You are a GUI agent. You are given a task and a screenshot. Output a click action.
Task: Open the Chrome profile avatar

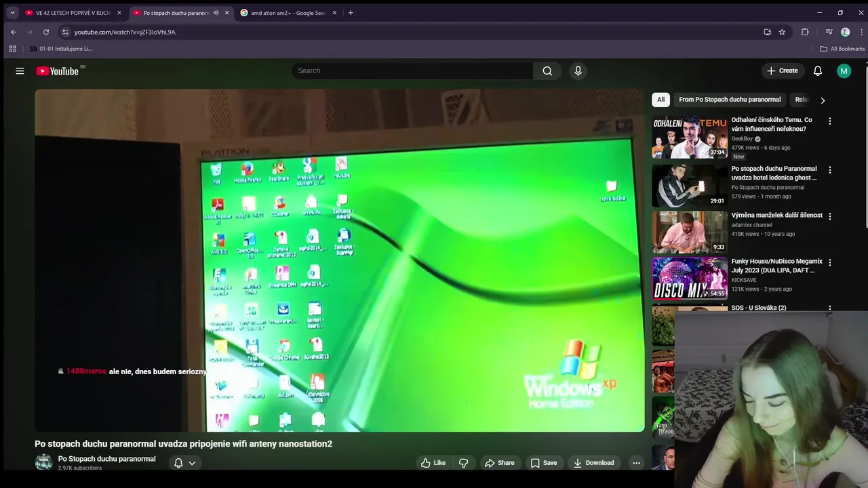pyautogui.click(x=845, y=32)
